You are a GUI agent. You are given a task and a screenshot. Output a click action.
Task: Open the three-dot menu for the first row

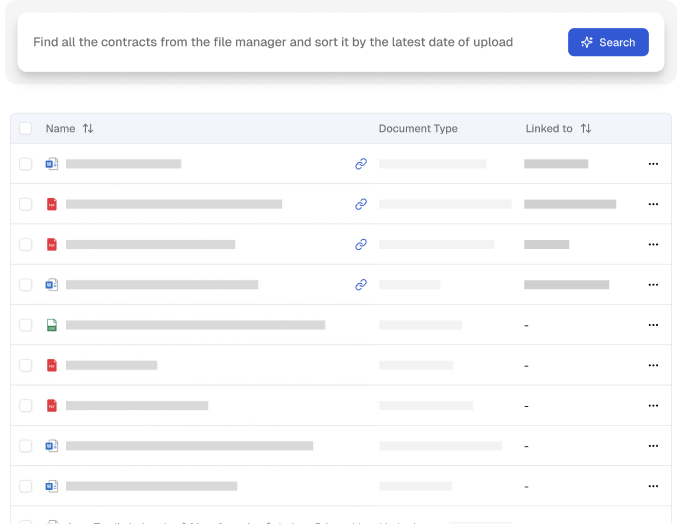[653, 164]
